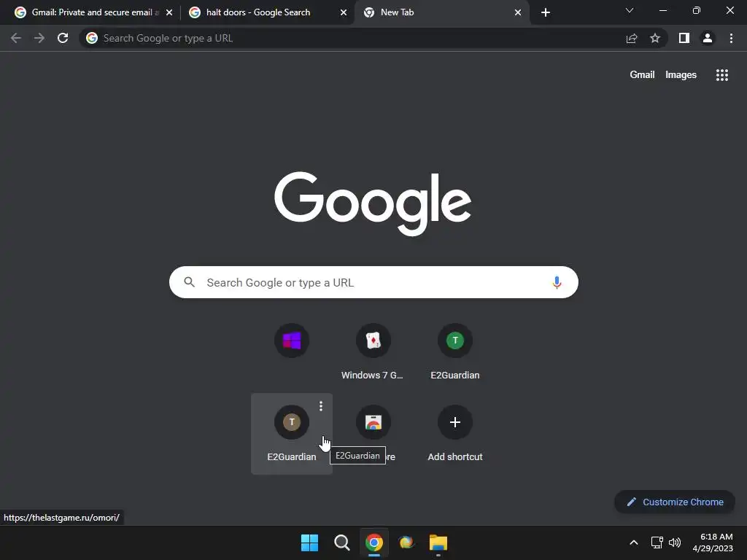Click the magnifier icon in search box
The height and width of the screenshot is (560, 747).
coord(189,282)
